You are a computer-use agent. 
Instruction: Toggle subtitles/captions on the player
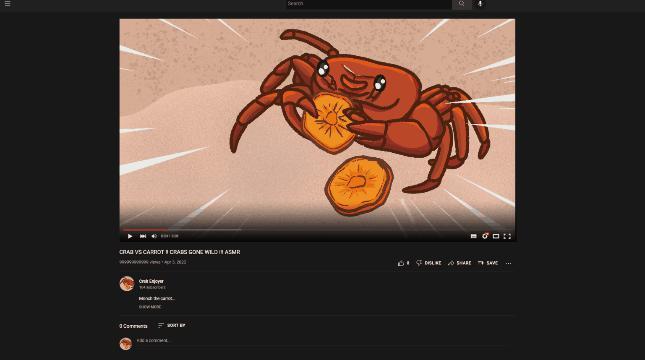[x=473, y=236]
